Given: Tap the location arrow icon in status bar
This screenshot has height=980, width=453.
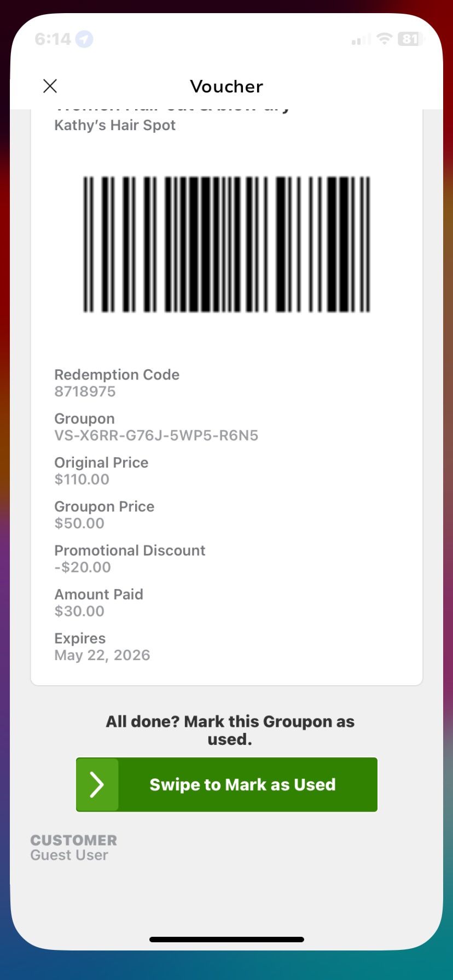Looking at the screenshot, I should [x=84, y=39].
